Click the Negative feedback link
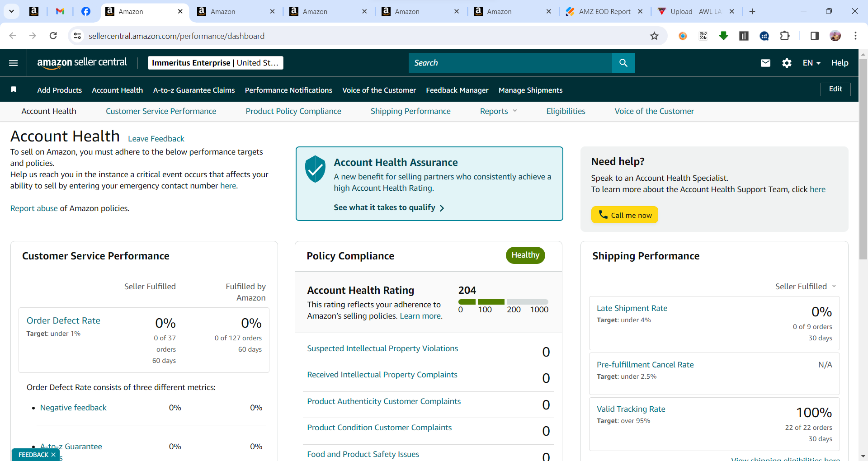Screen dimensions: 868x461 click(x=73, y=408)
